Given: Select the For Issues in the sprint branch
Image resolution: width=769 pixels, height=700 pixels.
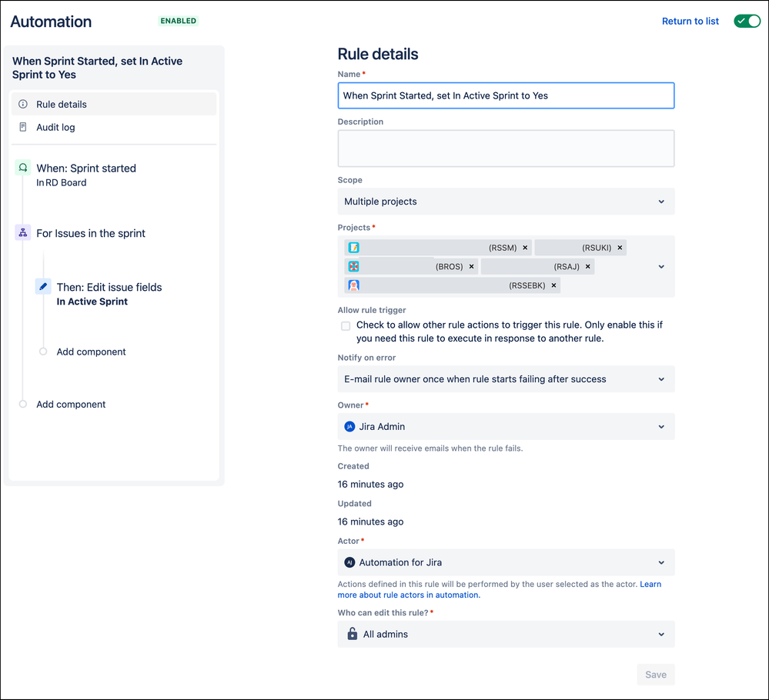Looking at the screenshot, I should click(x=91, y=233).
